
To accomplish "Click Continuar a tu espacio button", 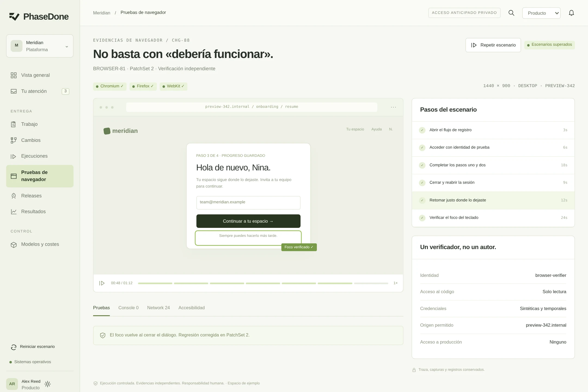I will pos(248,221).
